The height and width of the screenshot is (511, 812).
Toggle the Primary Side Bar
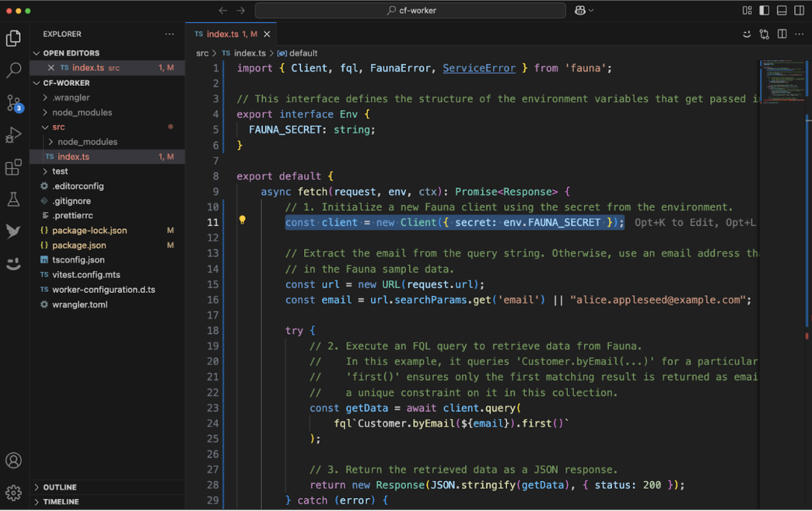(x=764, y=10)
